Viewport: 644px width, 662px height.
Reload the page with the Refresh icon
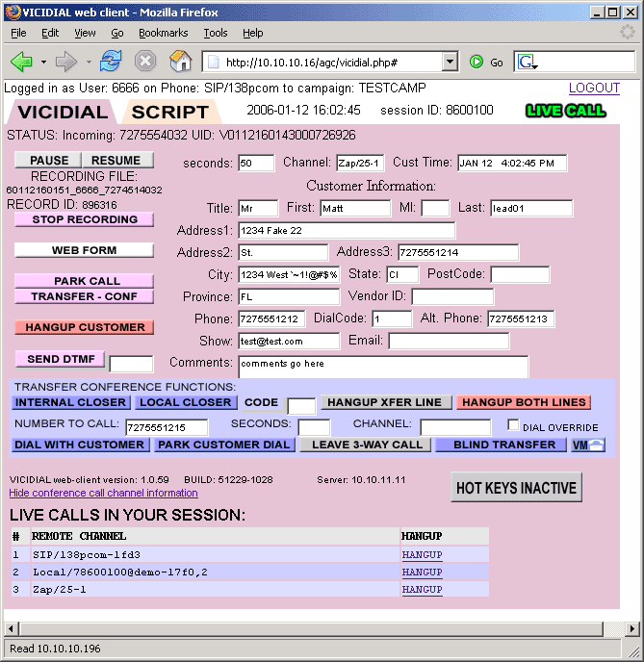pos(111,62)
